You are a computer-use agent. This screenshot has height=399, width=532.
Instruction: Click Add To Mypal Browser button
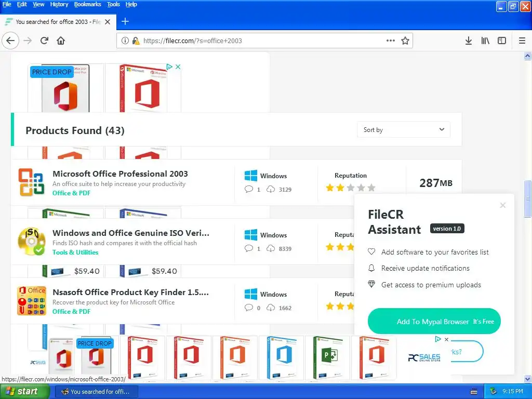tap(434, 321)
